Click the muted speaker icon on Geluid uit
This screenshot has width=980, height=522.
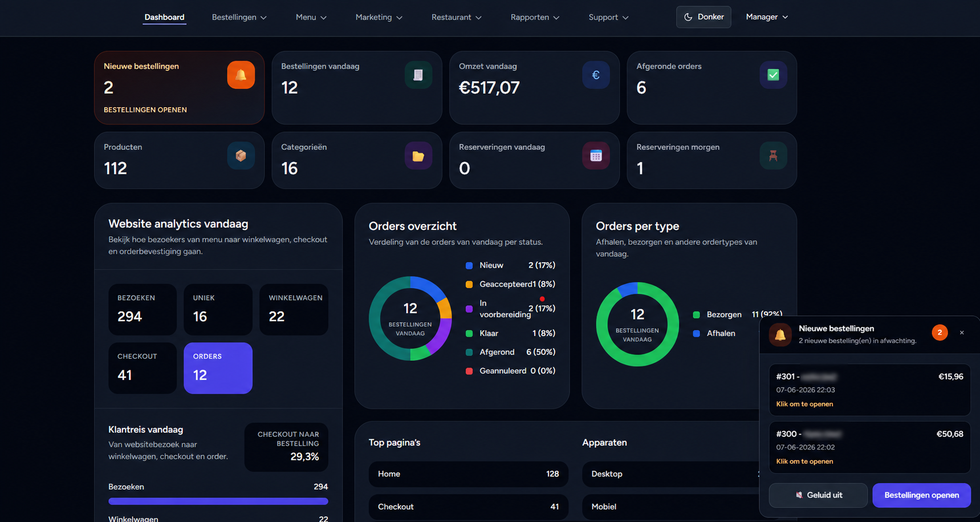pyautogui.click(x=799, y=495)
